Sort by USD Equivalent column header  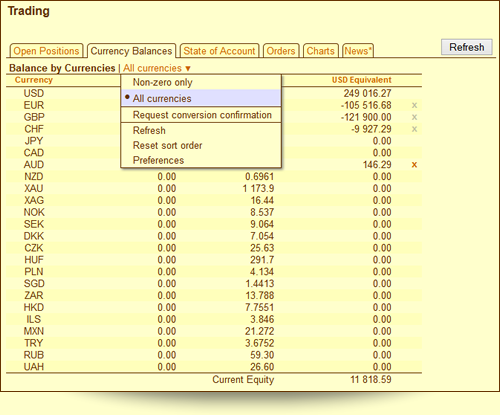[x=362, y=80]
